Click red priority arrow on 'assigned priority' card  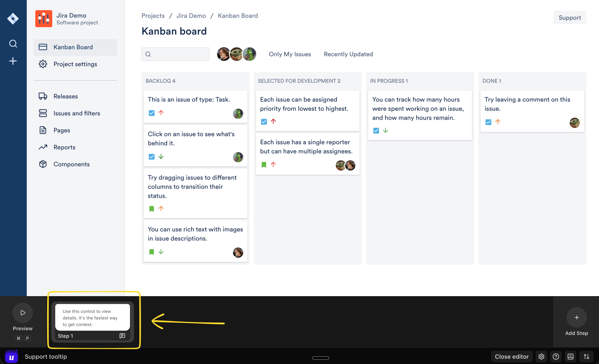click(273, 122)
